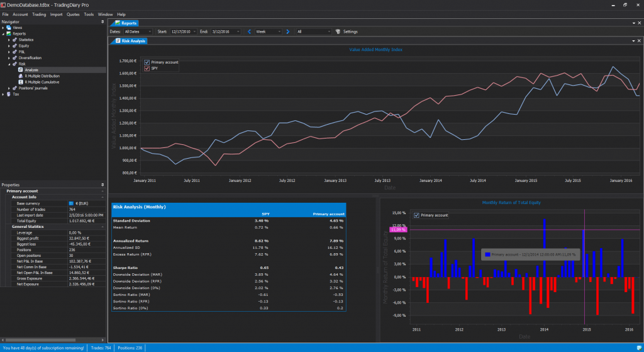Viewport: 644px width, 352px height.
Task: Go to previous period arrow
Action: [249, 31]
